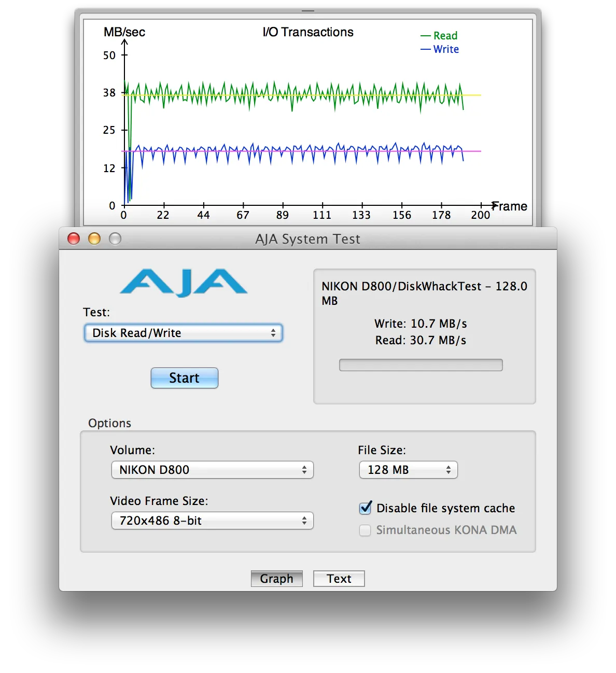Click the magenta write average line
This screenshot has width=616, height=673.
click(x=472, y=151)
